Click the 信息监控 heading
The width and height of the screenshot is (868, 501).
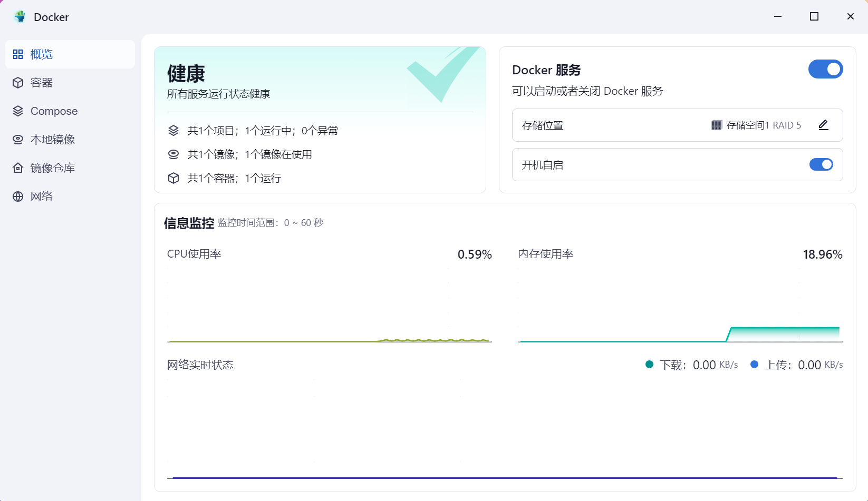pyautogui.click(x=189, y=223)
